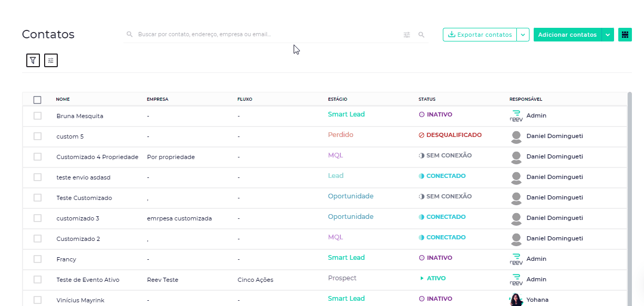This screenshot has width=644, height=306.
Task: Click the Exportar contatos button
Action: point(480,35)
